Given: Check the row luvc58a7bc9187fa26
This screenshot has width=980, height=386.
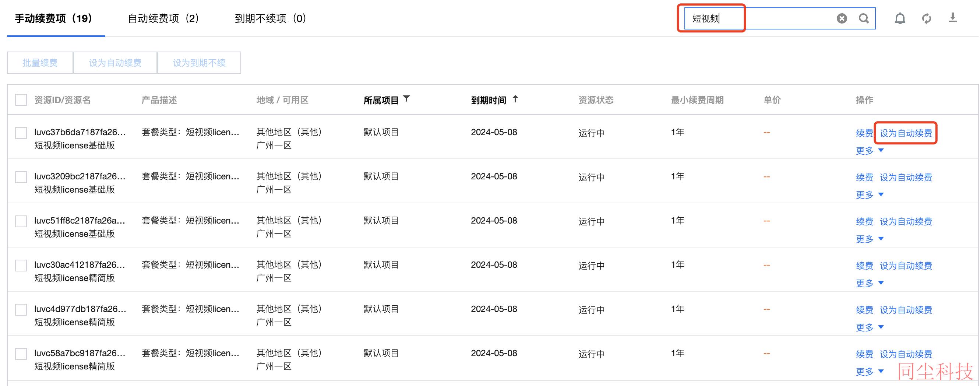Looking at the screenshot, I should click(x=21, y=354).
